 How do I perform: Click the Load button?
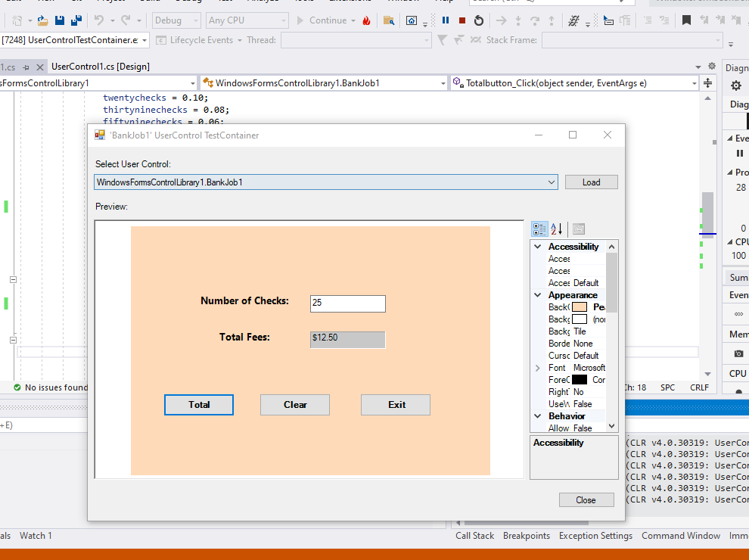(x=592, y=182)
